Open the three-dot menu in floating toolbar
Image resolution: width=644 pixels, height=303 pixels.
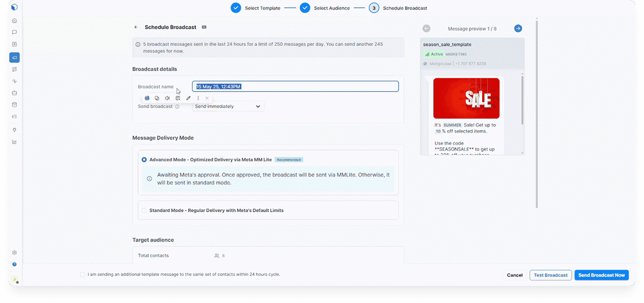point(198,98)
